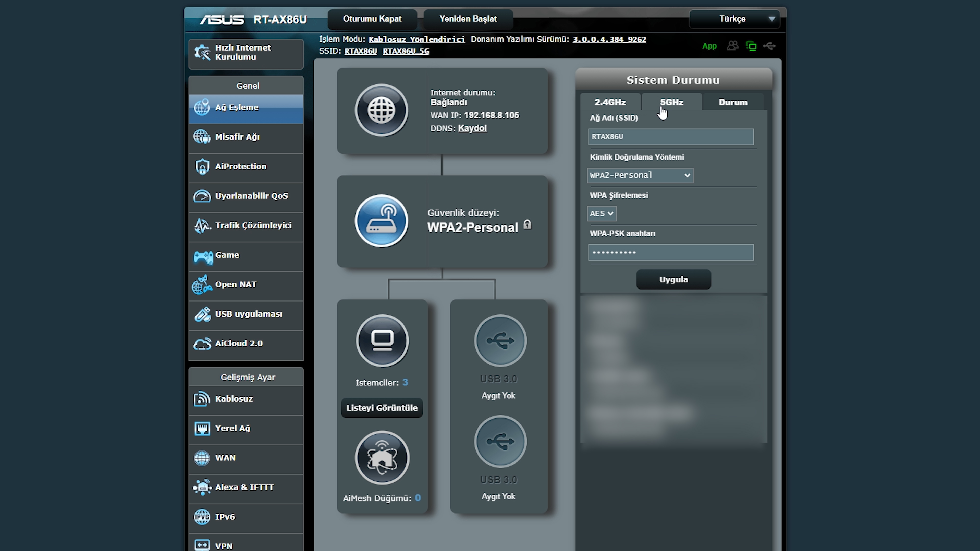Image resolution: width=980 pixels, height=551 pixels.
Task: Open the Türkçe language dropdown
Action: click(x=735, y=19)
